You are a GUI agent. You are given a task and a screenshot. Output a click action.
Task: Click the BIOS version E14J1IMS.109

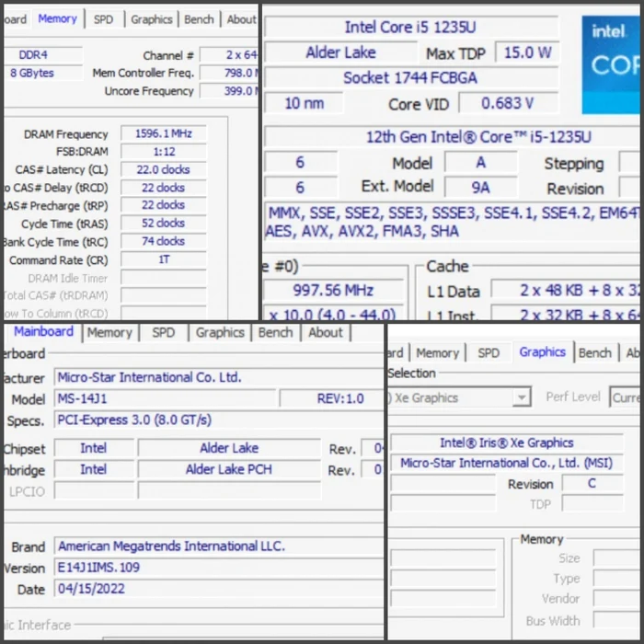click(218, 568)
